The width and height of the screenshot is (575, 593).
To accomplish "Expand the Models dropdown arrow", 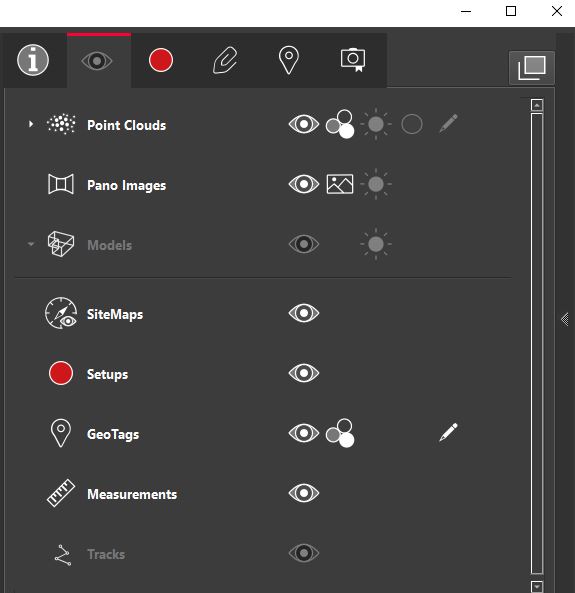I will coord(31,244).
